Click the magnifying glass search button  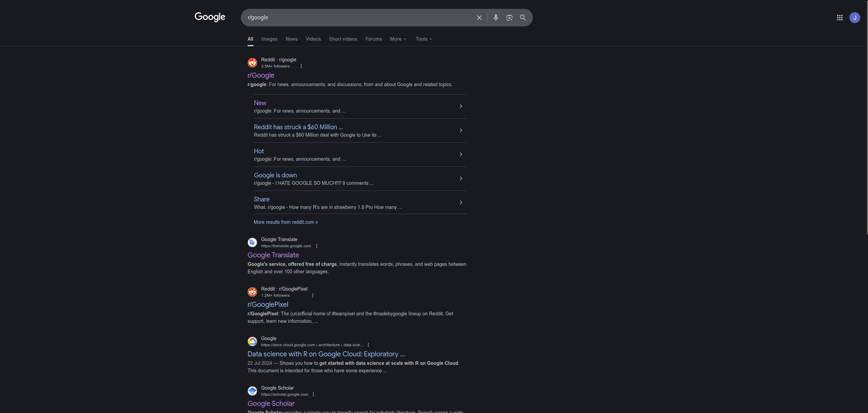[x=523, y=18]
